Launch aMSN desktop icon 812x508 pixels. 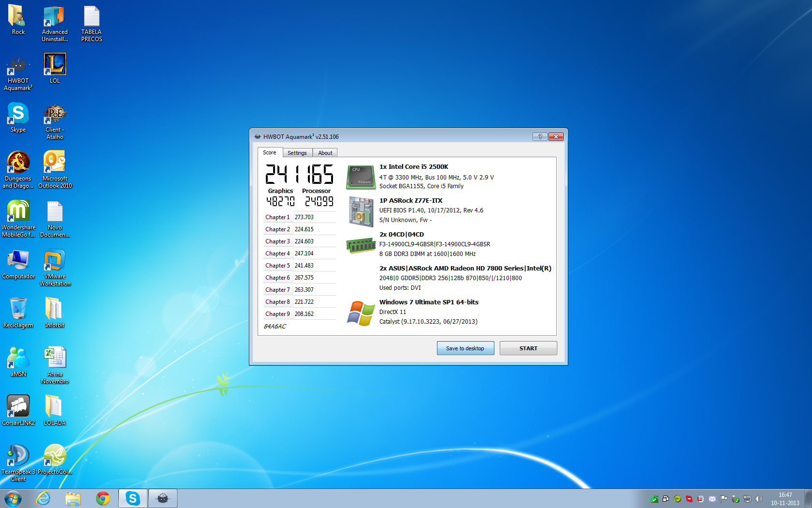(x=18, y=362)
